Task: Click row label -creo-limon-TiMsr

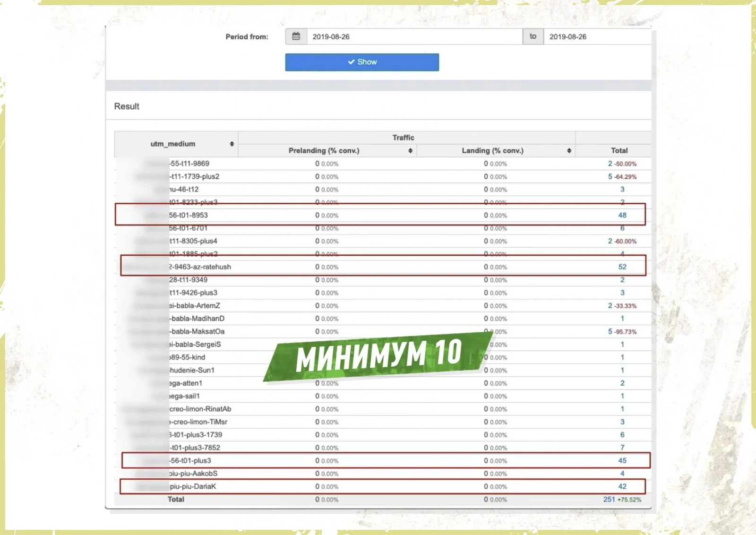Action: pos(198,422)
